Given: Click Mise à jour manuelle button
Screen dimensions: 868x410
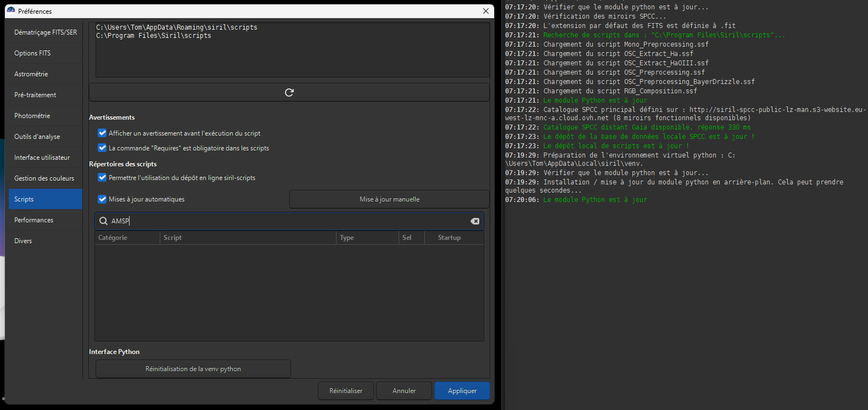Looking at the screenshot, I should click(389, 199).
